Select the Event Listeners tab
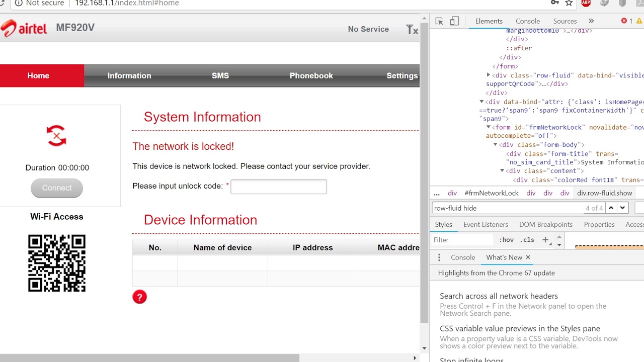The width and height of the screenshot is (644, 362). tap(486, 224)
